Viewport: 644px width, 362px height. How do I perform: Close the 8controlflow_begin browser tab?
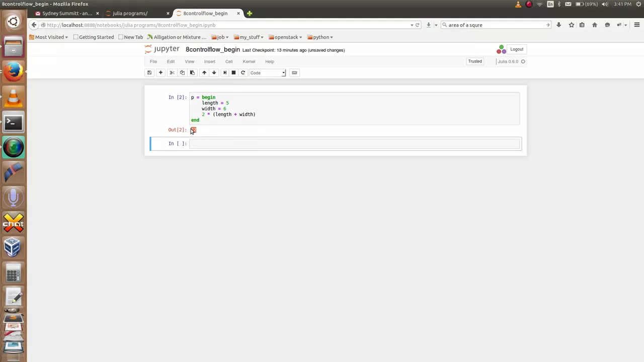(238, 13)
